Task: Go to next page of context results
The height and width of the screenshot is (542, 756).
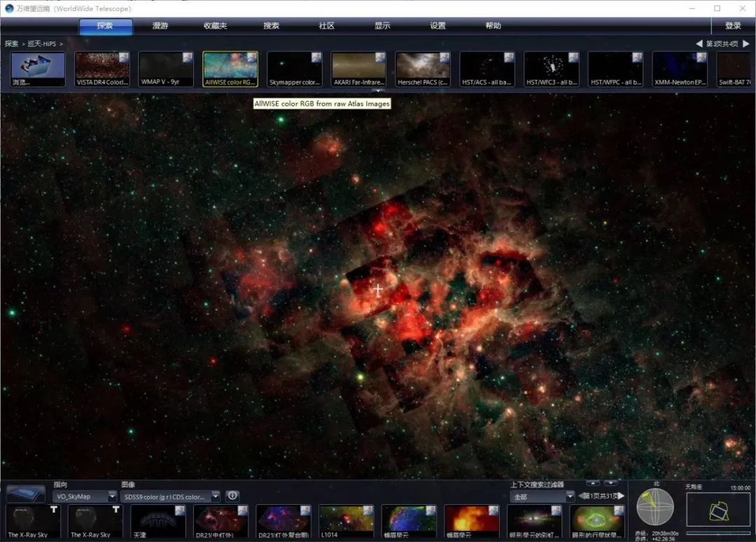Action: point(621,496)
